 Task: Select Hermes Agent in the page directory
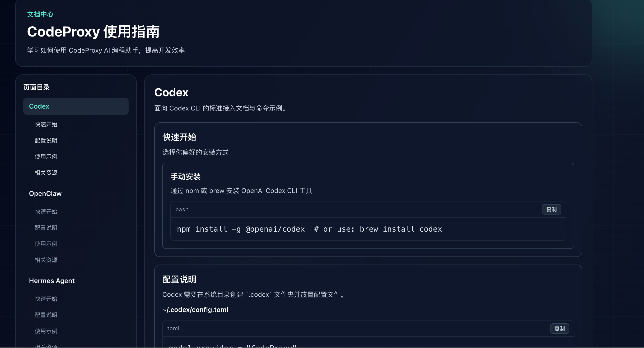click(x=52, y=281)
